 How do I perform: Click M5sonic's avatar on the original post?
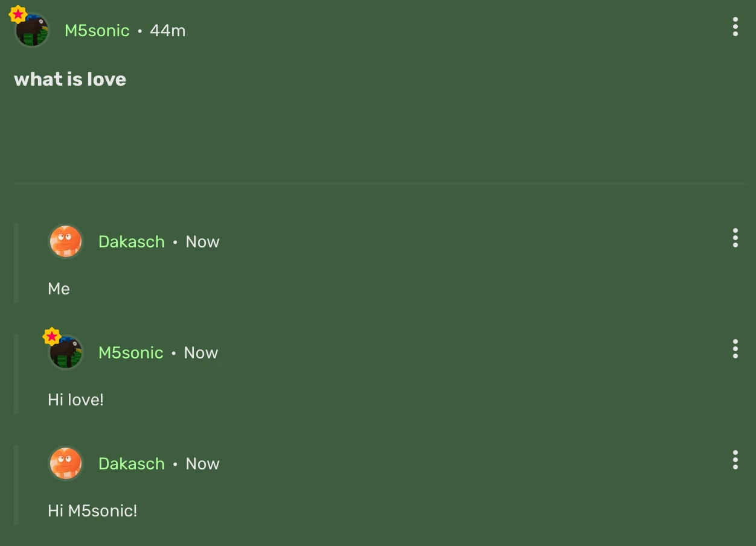[32, 31]
